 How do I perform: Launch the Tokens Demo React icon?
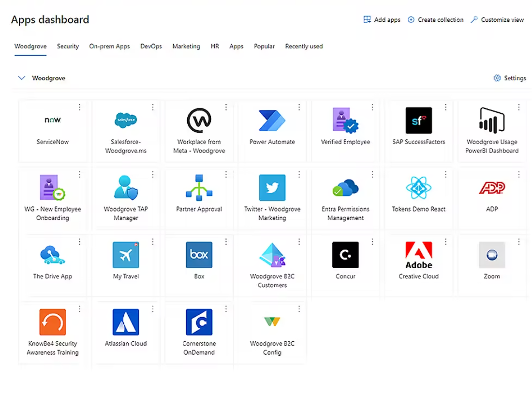419,187
